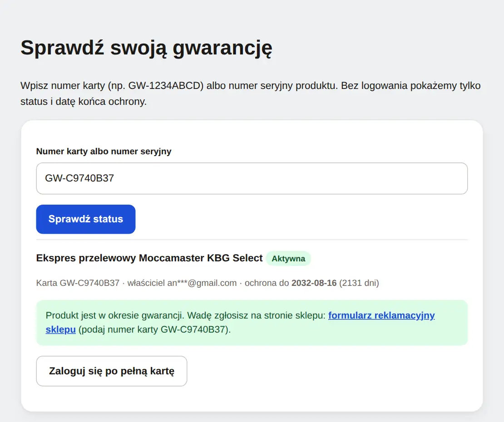This screenshot has height=422, width=504.
Task: Click the owner email an***@gmail.com
Action: [x=202, y=283]
